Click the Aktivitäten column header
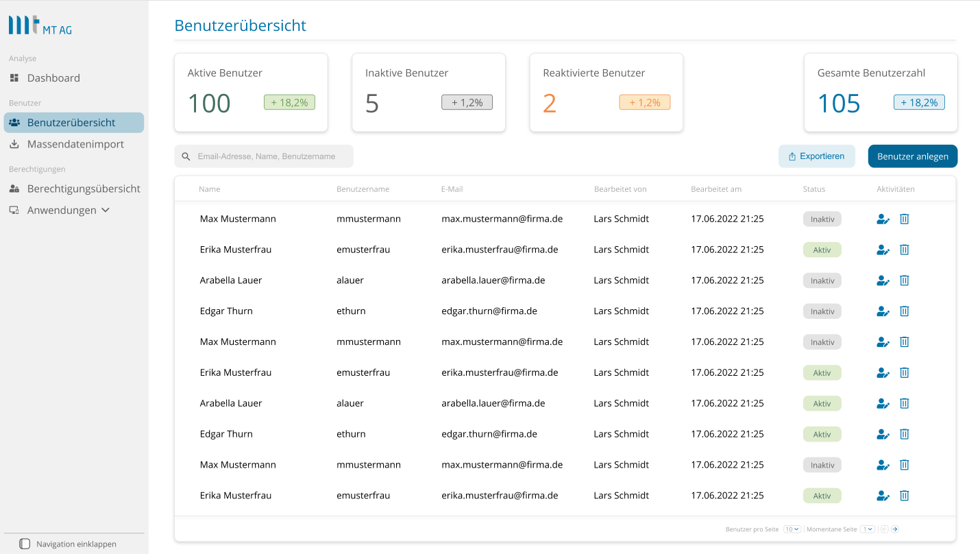980x554 pixels. tap(896, 189)
